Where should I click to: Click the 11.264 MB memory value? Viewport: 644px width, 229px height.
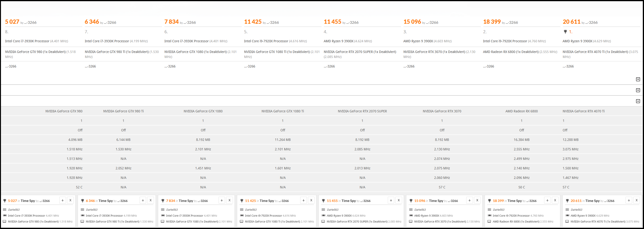pyautogui.click(x=283, y=140)
